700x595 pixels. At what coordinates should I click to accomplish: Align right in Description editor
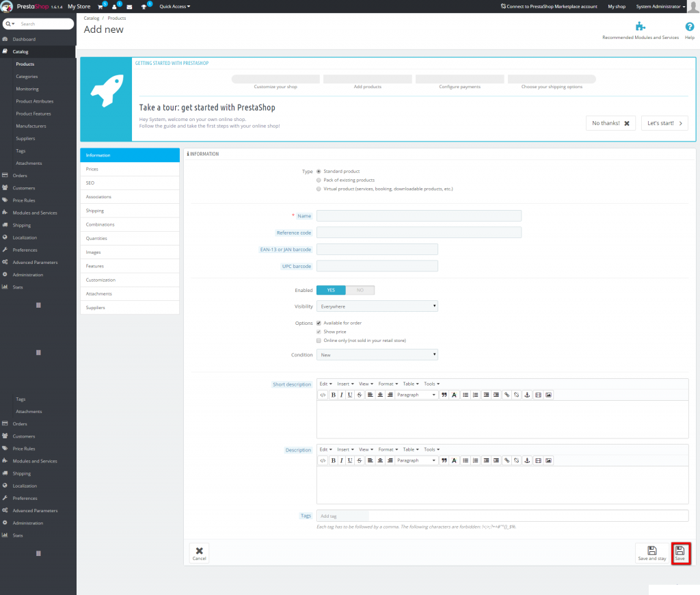(x=390, y=460)
